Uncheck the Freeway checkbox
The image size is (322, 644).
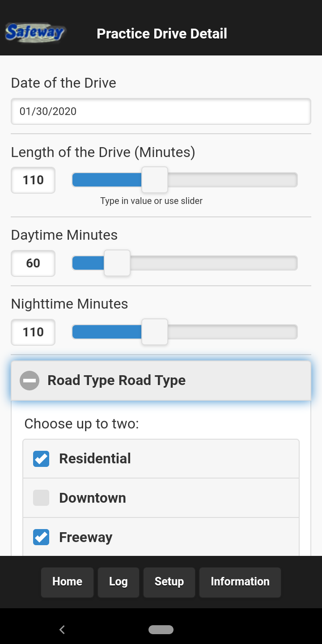point(41,537)
